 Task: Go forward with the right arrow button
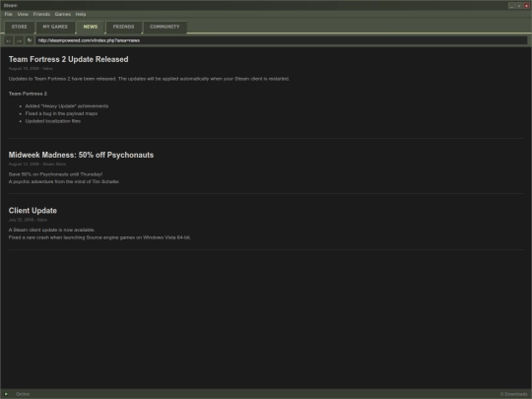pos(19,40)
